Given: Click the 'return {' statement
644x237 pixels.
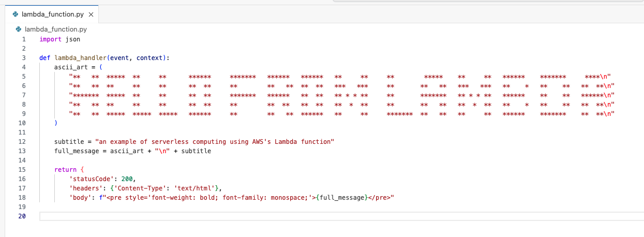Looking at the screenshot, I should (x=69, y=170).
